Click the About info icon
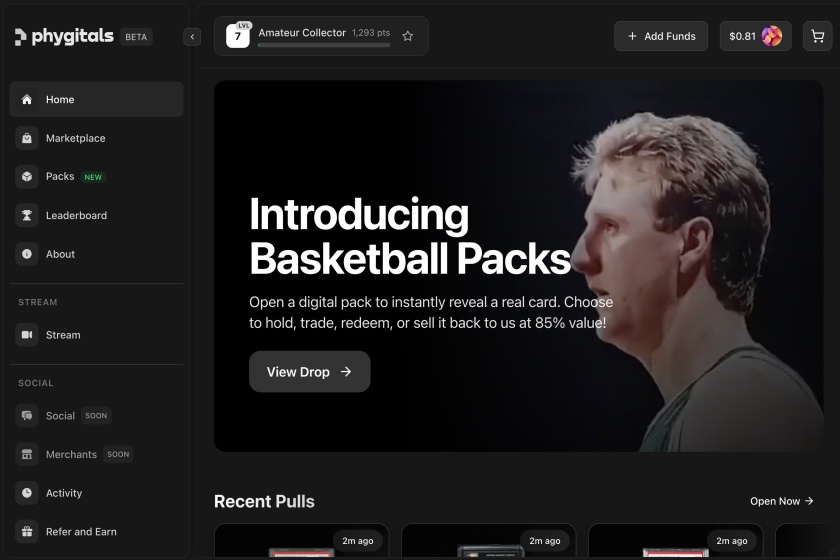Image resolution: width=840 pixels, height=560 pixels. tap(27, 254)
